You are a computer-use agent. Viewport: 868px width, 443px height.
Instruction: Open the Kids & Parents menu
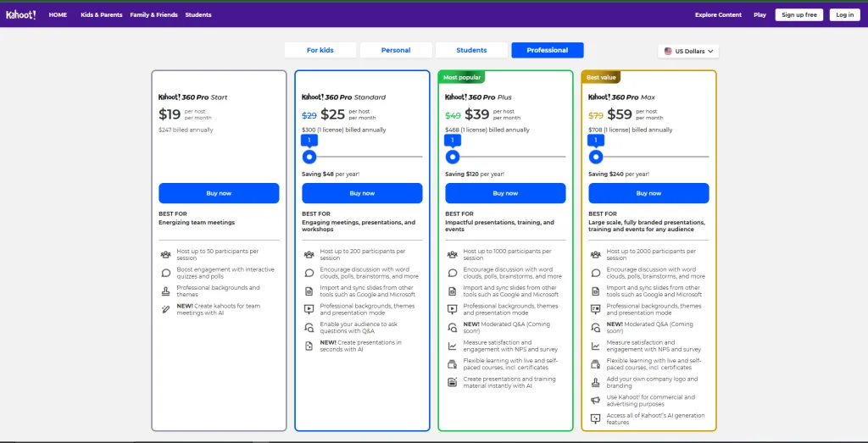[x=101, y=14]
